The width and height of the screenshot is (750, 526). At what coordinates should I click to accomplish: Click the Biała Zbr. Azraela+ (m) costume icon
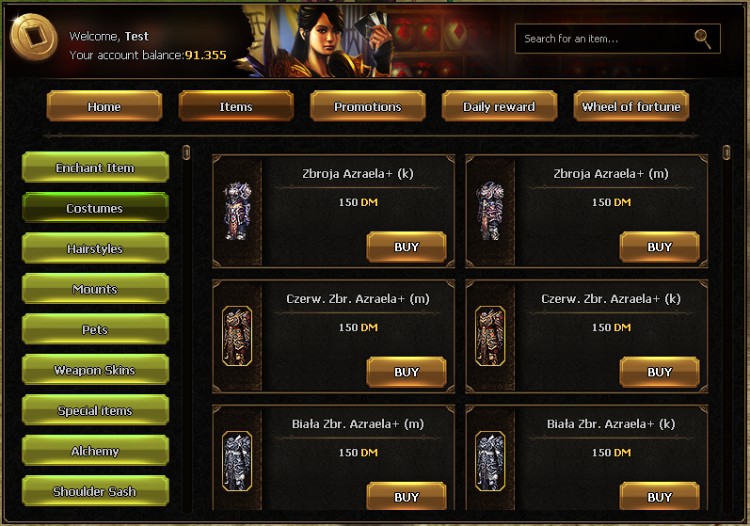(237, 461)
